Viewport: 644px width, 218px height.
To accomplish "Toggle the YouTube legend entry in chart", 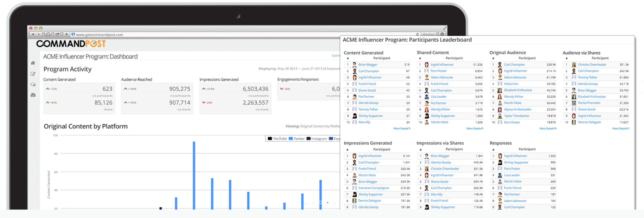I will (277, 139).
